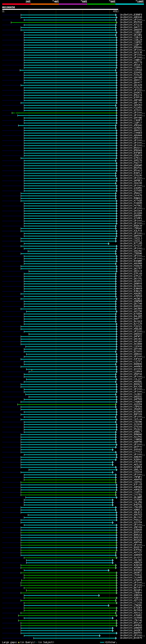This screenshot has height=644, width=146.
Task: Select the label UniRef100_A1D2D4
Action: tap(131, 404)
